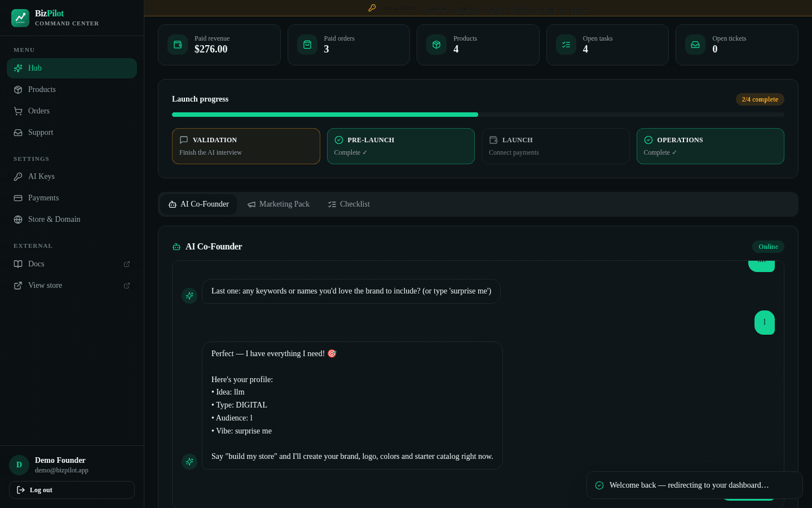This screenshot has width=812, height=508.
Task: Click the 'Vibe: surprise me' profile line
Action: 241,431
